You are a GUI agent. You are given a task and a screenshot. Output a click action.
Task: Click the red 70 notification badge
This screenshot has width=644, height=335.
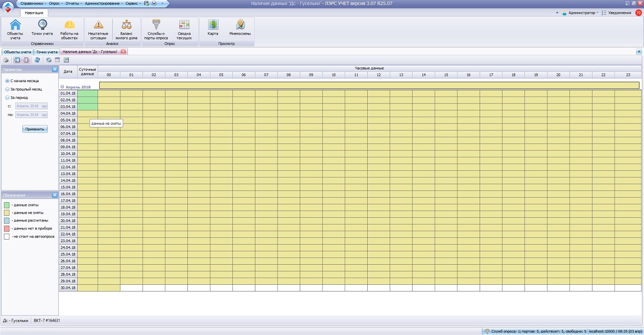coord(639,13)
